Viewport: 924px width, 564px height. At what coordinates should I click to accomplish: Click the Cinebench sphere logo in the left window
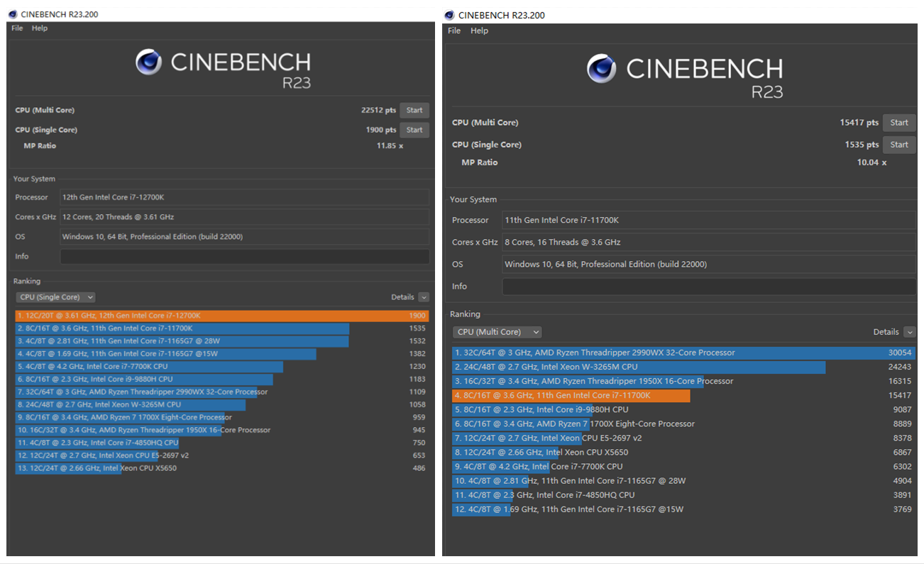point(148,62)
